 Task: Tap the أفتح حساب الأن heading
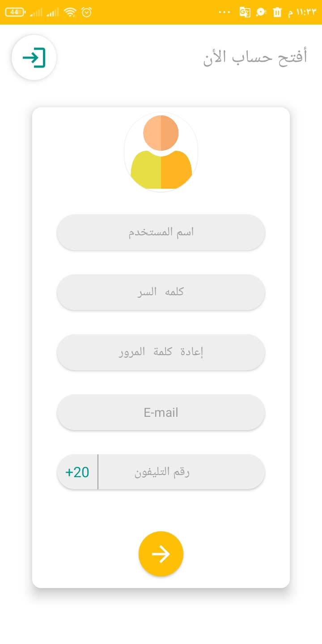255,58
